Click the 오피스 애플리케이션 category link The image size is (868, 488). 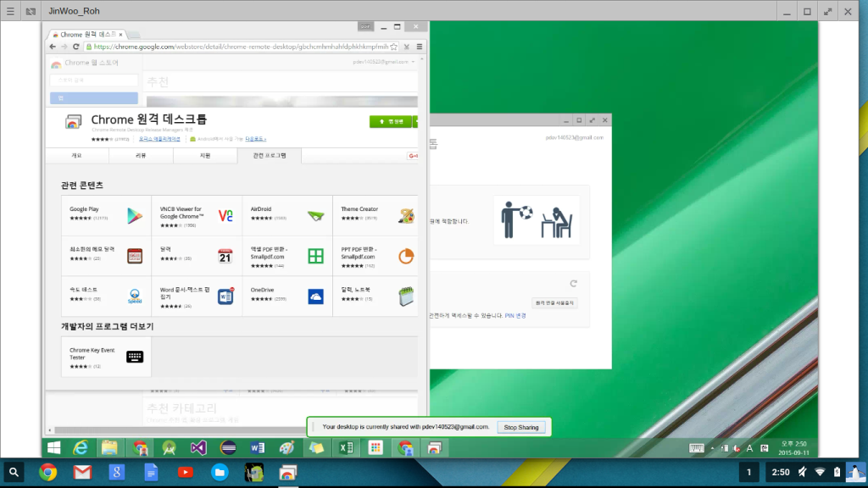[159, 139]
